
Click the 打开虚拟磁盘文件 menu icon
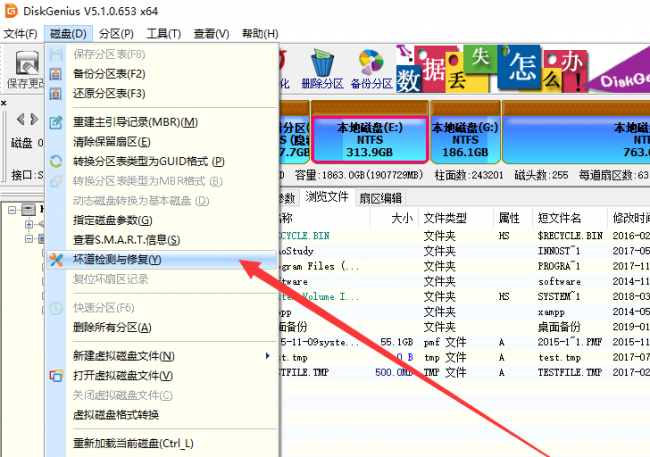[x=56, y=376]
